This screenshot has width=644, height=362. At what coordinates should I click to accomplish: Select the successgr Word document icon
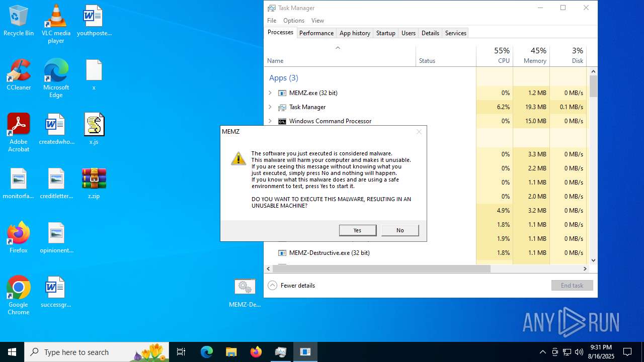point(56,293)
